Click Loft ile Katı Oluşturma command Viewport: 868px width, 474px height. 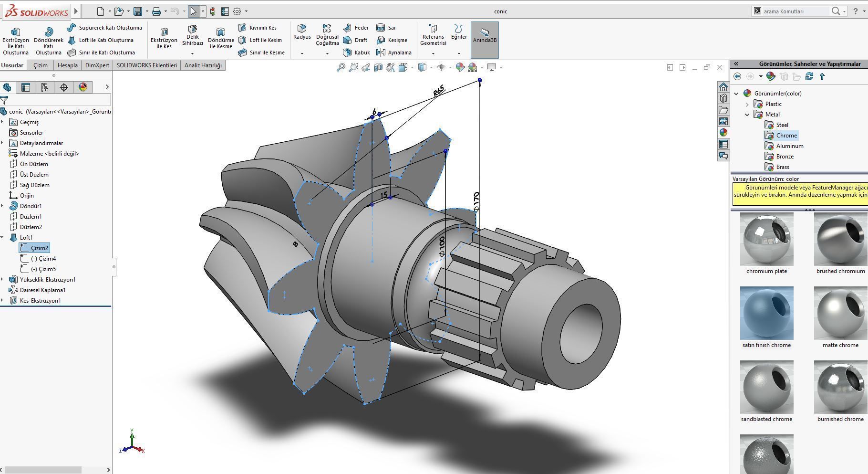[x=100, y=40]
